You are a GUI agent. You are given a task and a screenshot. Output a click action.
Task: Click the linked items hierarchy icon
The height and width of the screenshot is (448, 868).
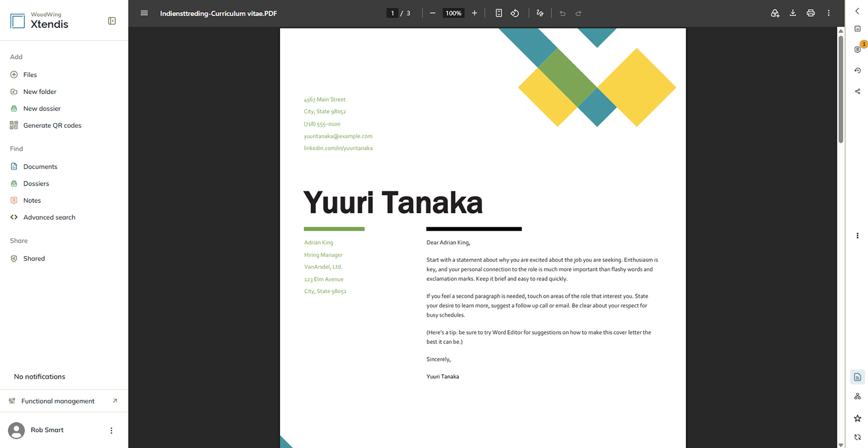coord(858,396)
